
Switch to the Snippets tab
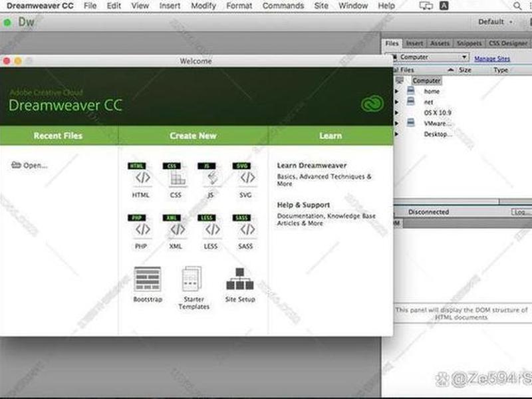click(469, 43)
